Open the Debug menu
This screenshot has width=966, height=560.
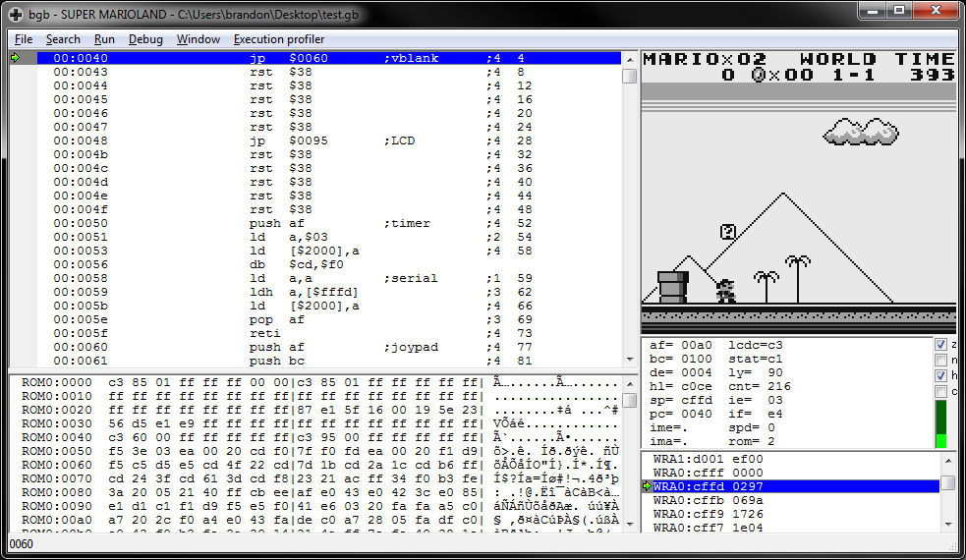coord(145,39)
